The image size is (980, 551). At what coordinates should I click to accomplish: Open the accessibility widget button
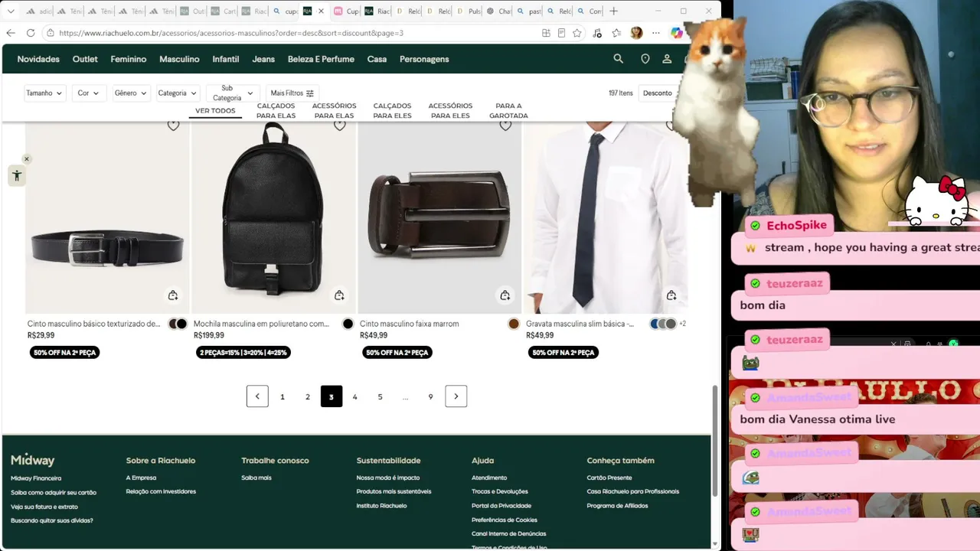[16, 175]
